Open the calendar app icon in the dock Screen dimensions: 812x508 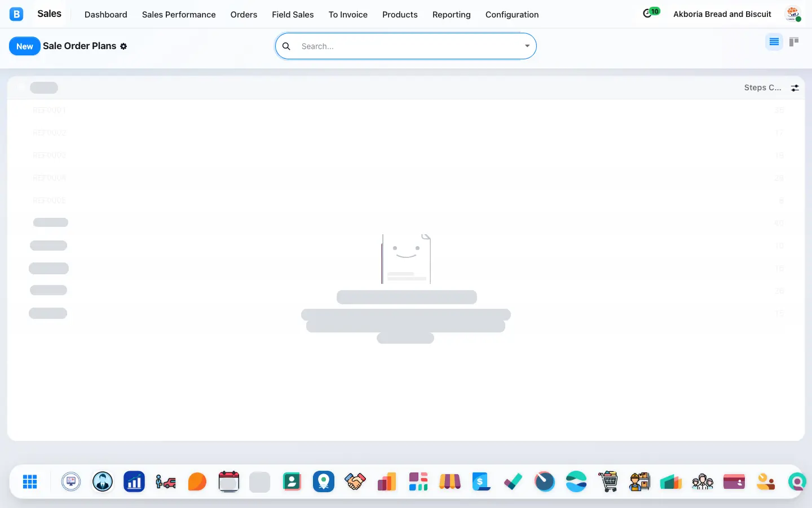229,481
